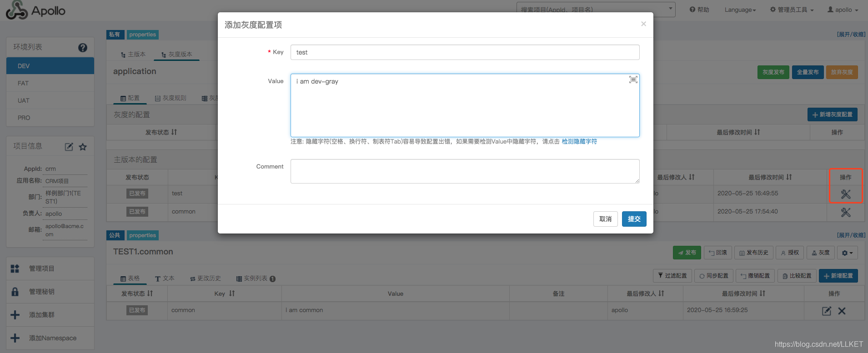Edit the common item in TEST1.common
Screen dimensions: 868x353
pyautogui.click(x=827, y=311)
